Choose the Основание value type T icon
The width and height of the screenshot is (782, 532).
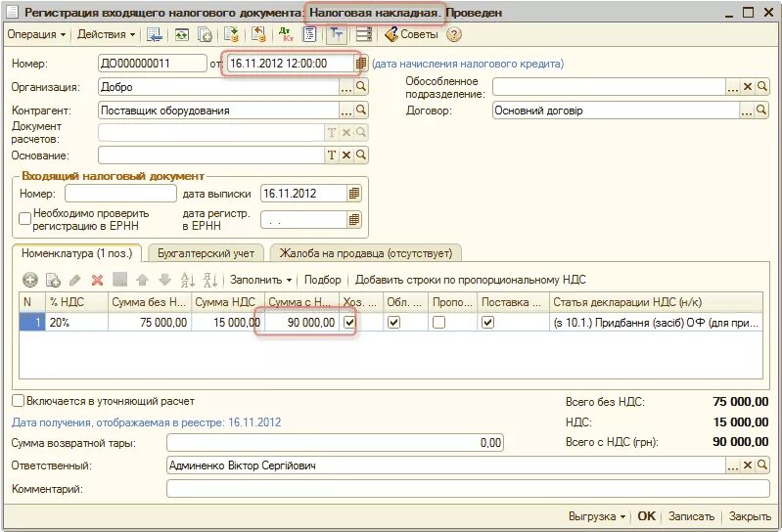point(332,155)
